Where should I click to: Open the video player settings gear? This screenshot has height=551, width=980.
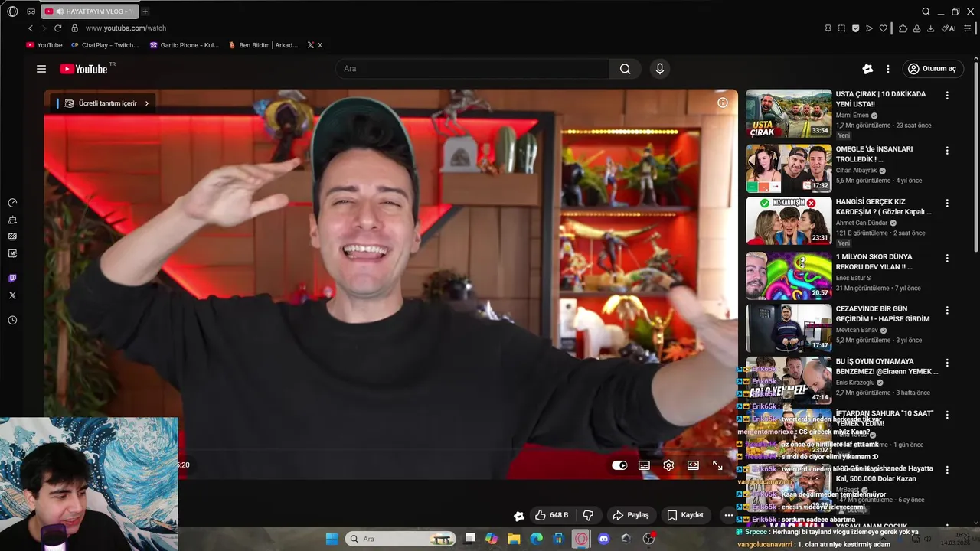pos(668,465)
